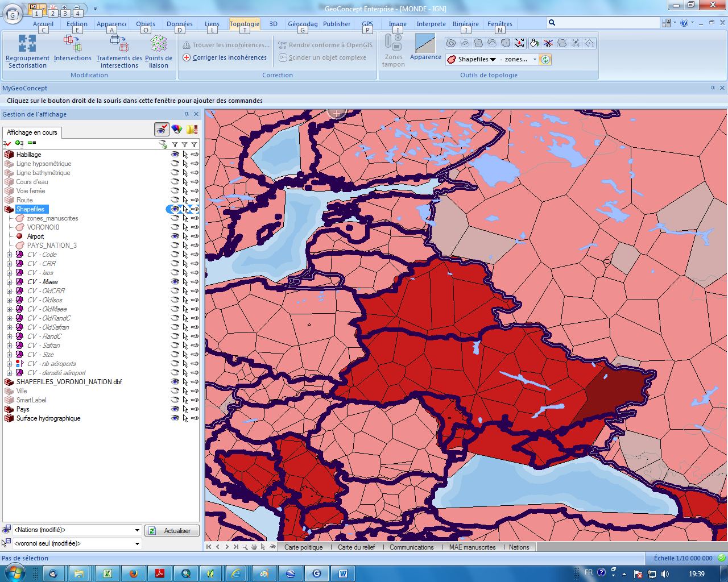728x582 pixels.
Task: Click the Regroupement Sectorisation tool icon
Action: 27,43
